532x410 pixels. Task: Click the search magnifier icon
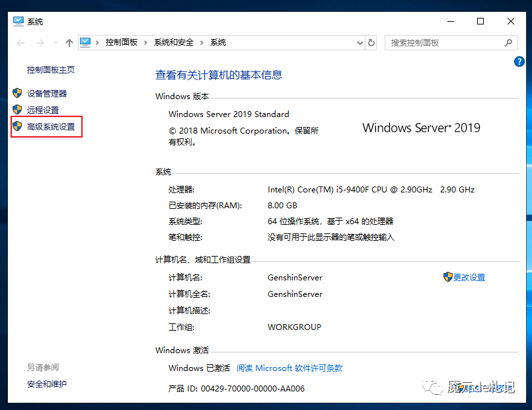tap(508, 43)
